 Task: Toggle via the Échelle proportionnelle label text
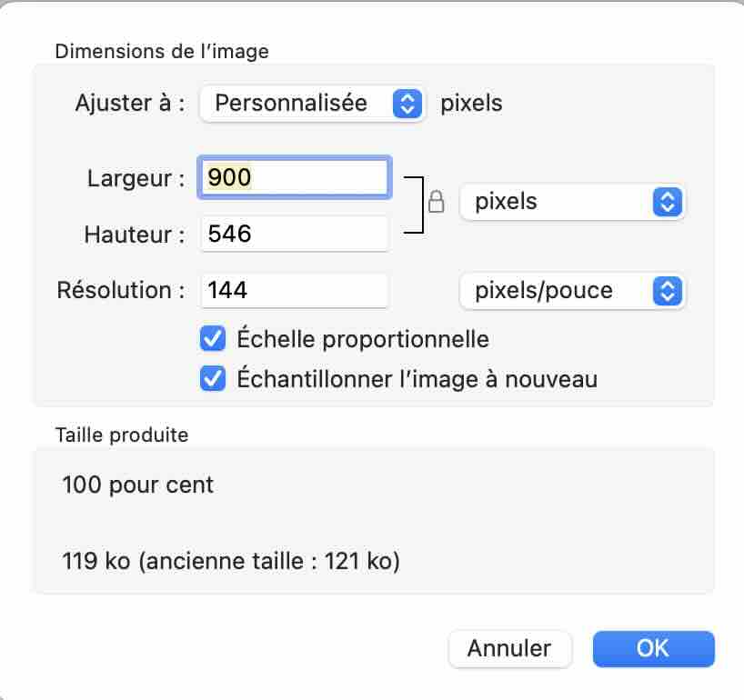[363, 338]
